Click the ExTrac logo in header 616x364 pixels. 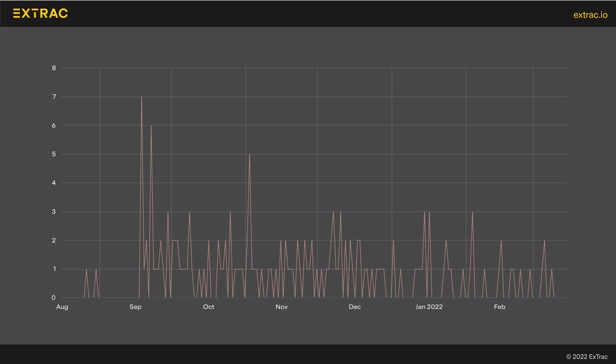pos(40,13)
